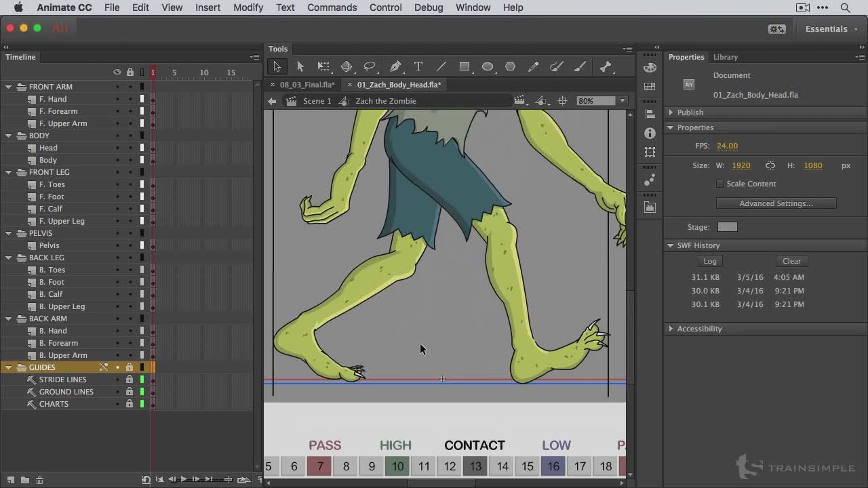Open the Control menu
The height and width of the screenshot is (488, 868).
pos(386,7)
